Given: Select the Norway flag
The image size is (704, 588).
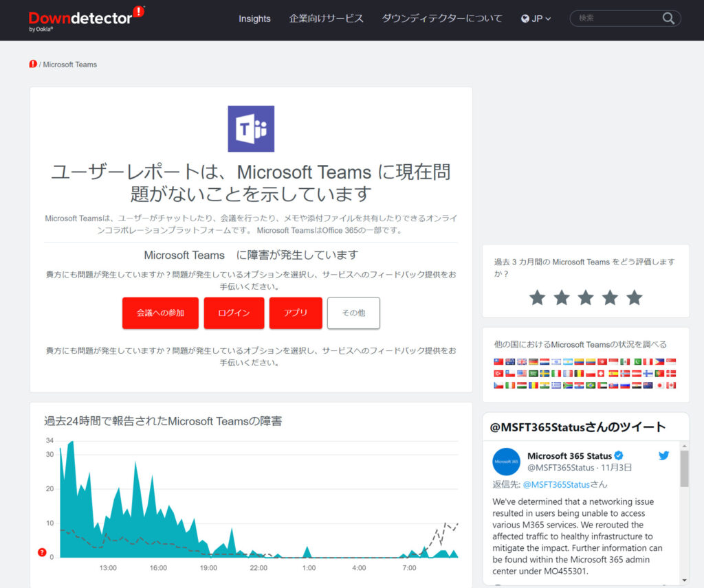Looking at the screenshot, I should click(x=625, y=374).
